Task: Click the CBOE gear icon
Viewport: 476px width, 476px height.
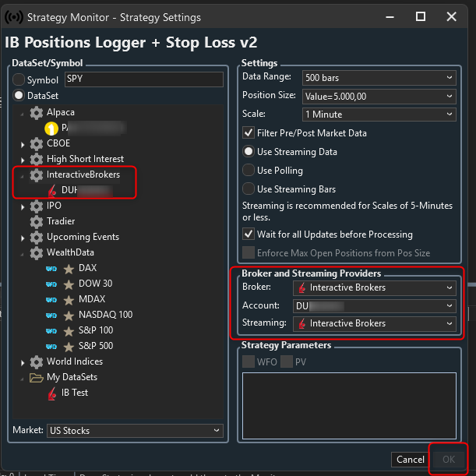Action: (x=37, y=143)
